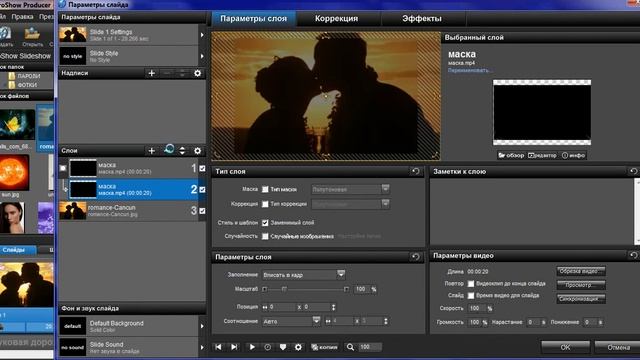
Task: Open mask type dropdown
Action: (350, 189)
